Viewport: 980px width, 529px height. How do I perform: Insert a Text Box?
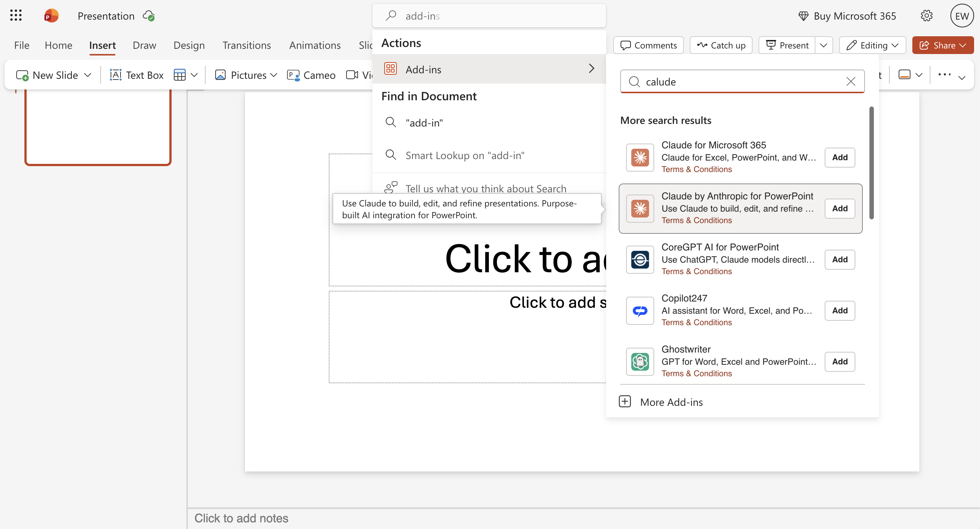point(136,75)
